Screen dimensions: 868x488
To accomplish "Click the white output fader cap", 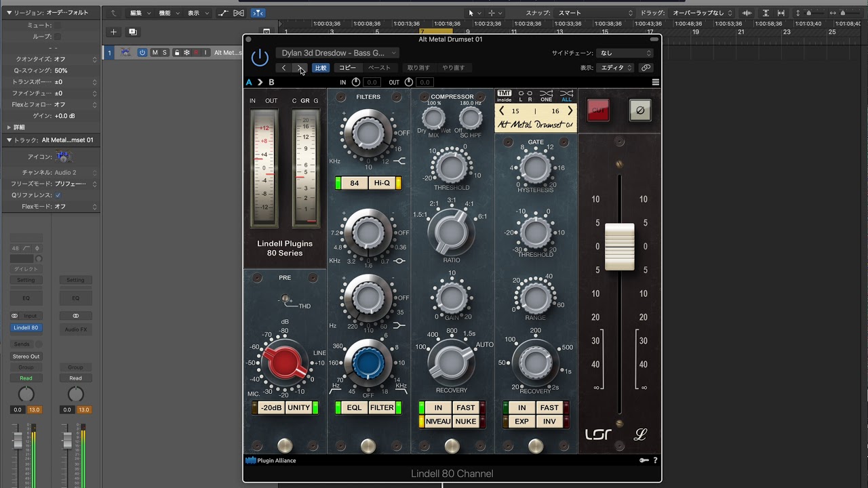I will (x=620, y=247).
